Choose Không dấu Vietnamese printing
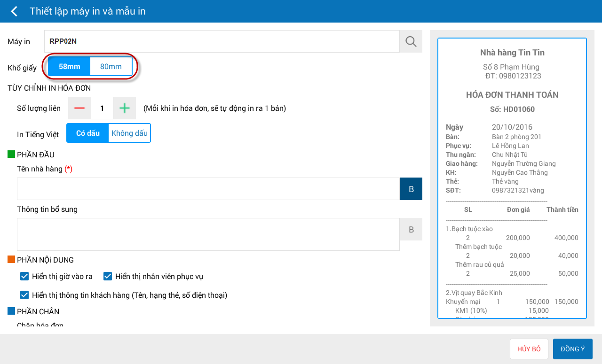Image resolution: width=602 pixels, height=364 pixels. (129, 133)
